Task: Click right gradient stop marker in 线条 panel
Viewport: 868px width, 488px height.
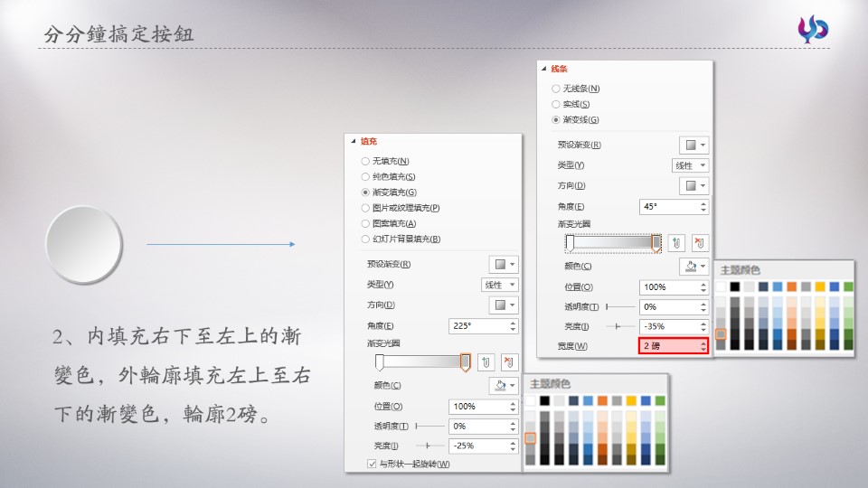Action: pos(656,242)
